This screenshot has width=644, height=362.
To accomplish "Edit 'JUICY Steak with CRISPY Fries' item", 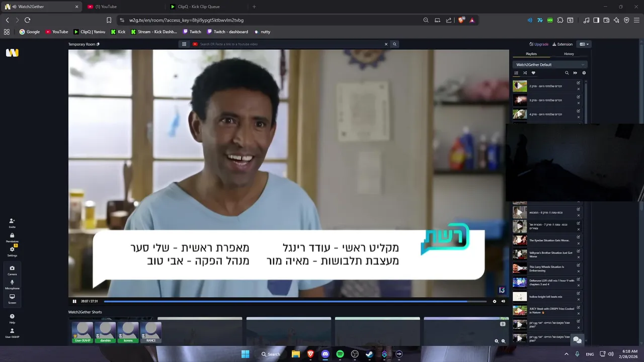I will [x=578, y=307].
